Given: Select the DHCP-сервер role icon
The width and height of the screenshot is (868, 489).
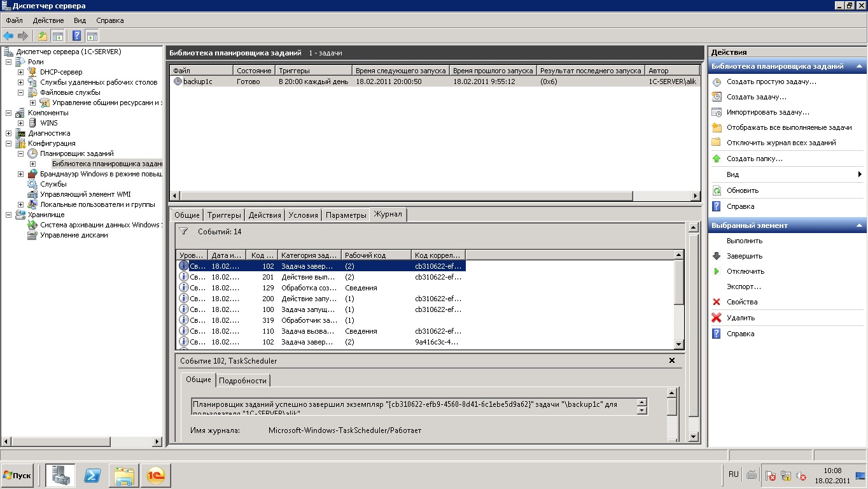Looking at the screenshot, I should [33, 72].
